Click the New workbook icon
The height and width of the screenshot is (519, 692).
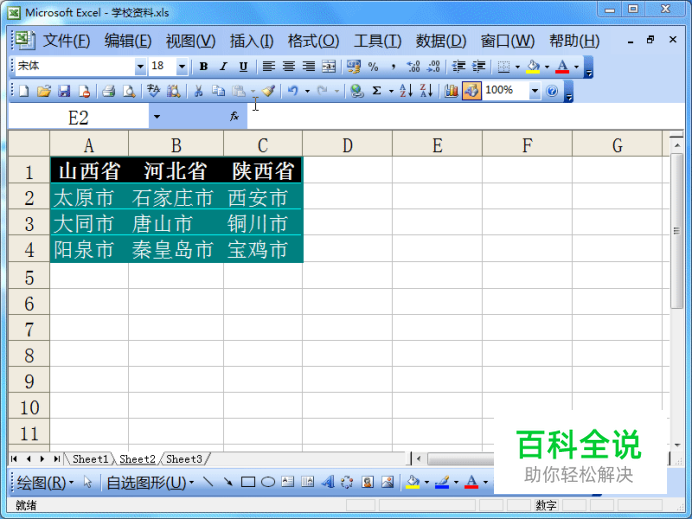(24, 91)
